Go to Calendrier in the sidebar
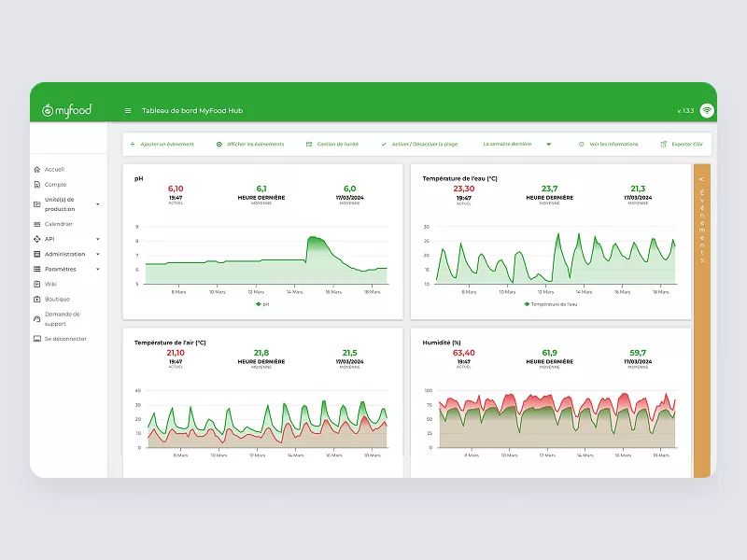The height and width of the screenshot is (560, 747). [x=58, y=224]
